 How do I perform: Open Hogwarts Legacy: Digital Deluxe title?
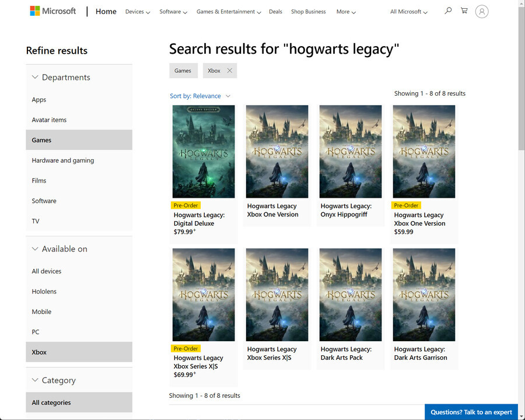tap(199, 219)
